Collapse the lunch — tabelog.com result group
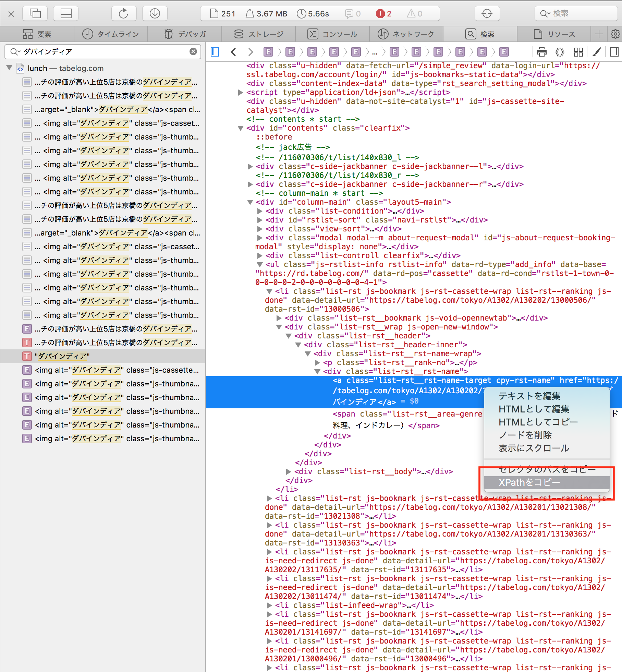This screenshot has height=672, width=622. pyautogui.click(x=9, y=68)
